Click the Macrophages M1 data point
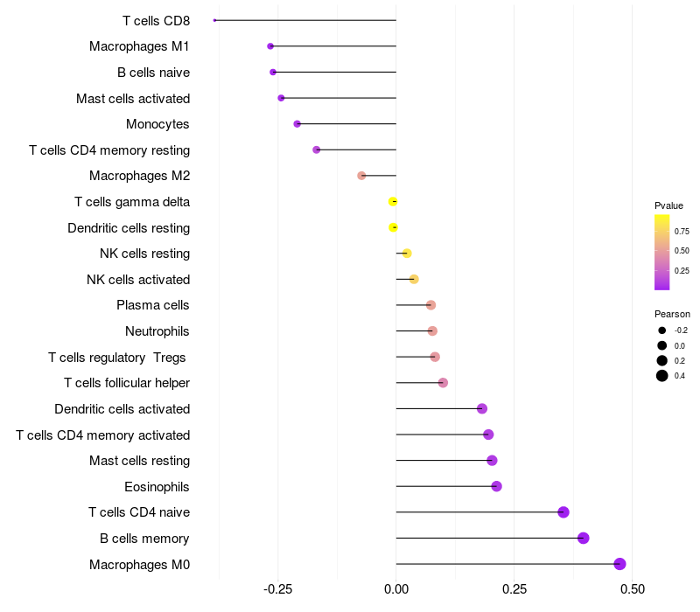700x612 pixels. [270, 46]
